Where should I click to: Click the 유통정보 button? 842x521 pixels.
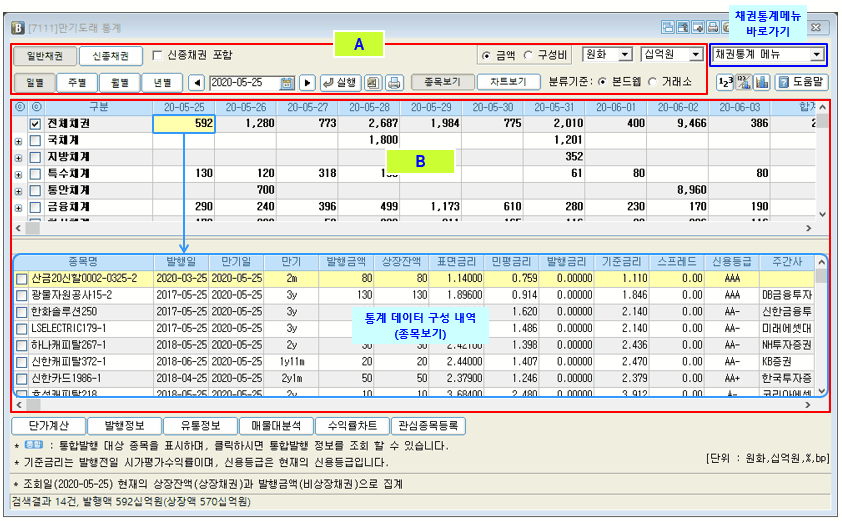pos(200,426)
